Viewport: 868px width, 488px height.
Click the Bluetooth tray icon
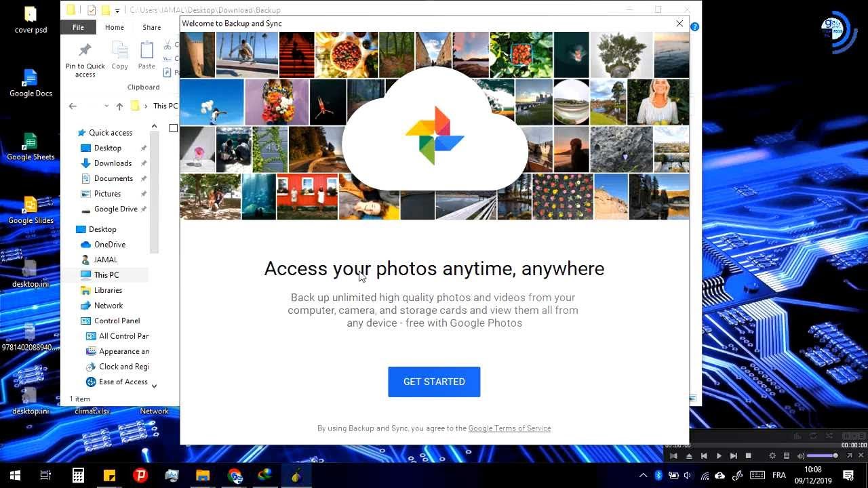658,475
